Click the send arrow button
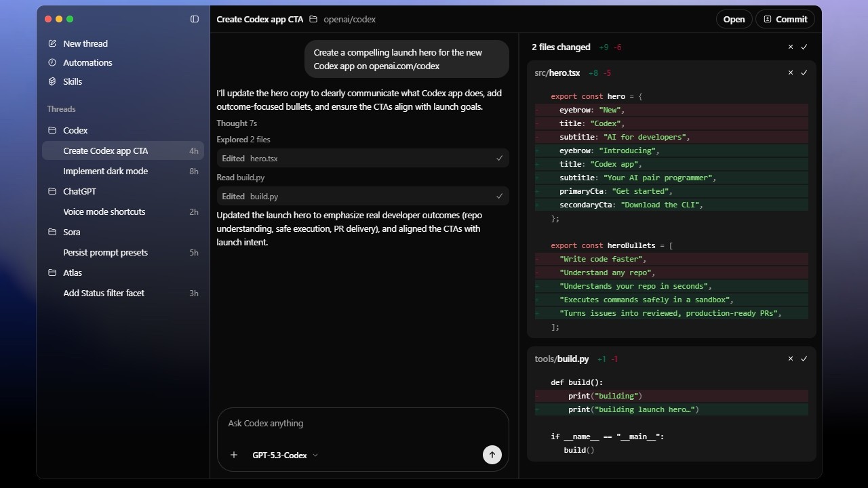This screenshot has height=488, width=868. pyautogui.click(x=492, y=455)
